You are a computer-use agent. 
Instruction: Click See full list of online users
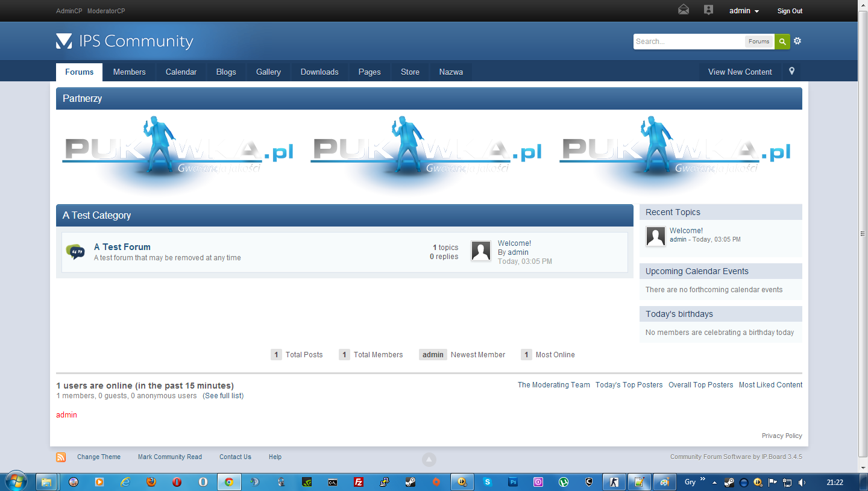(223, 396)
